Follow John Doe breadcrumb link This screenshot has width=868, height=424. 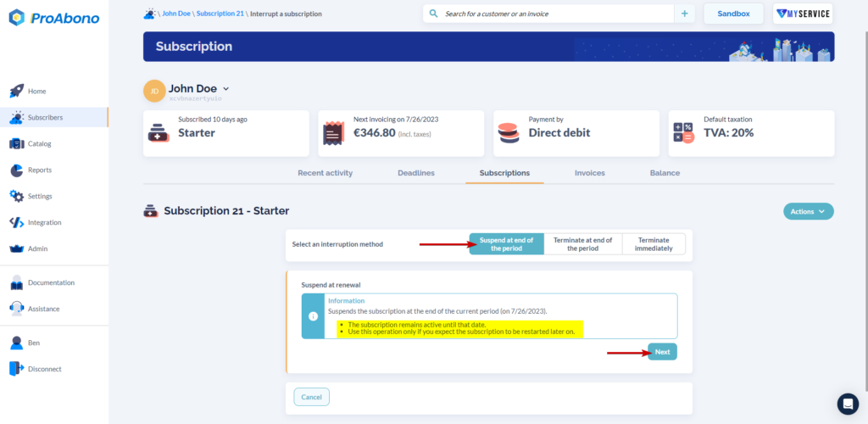point(176,14)
